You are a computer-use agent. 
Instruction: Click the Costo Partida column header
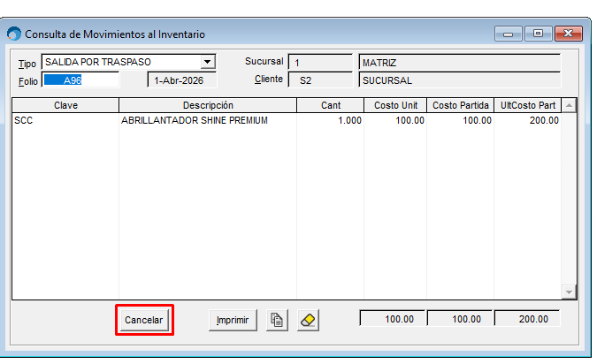point(460,105)
